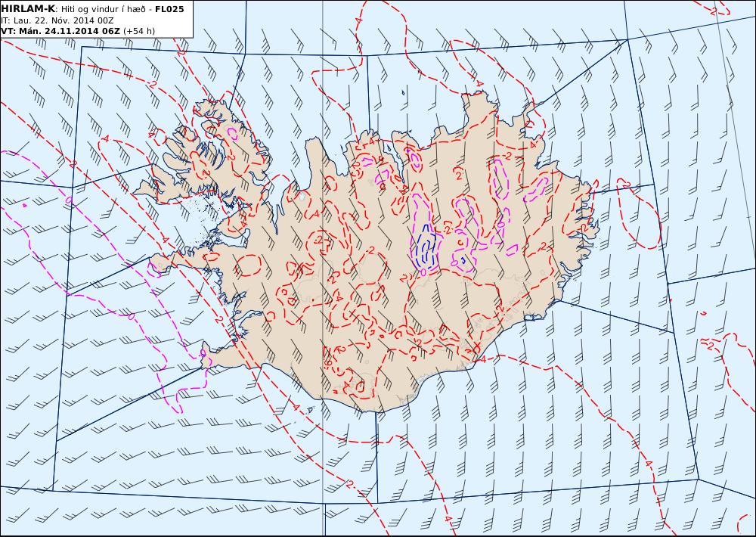Screen dimensions: 756x537
Task: Click the IT: Lau. 22. Nóv. 2014 00Z line
Action: [57, 20]
